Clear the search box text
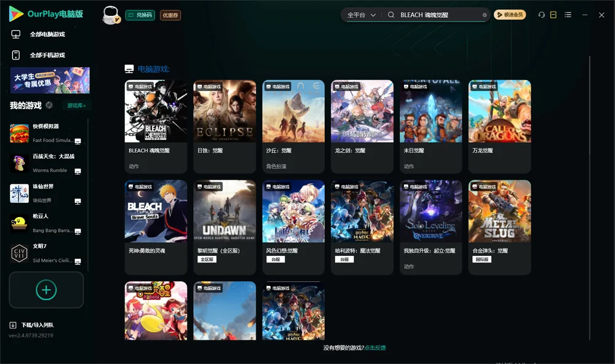The height and width of the screenshot is (364, 615). 485,15
